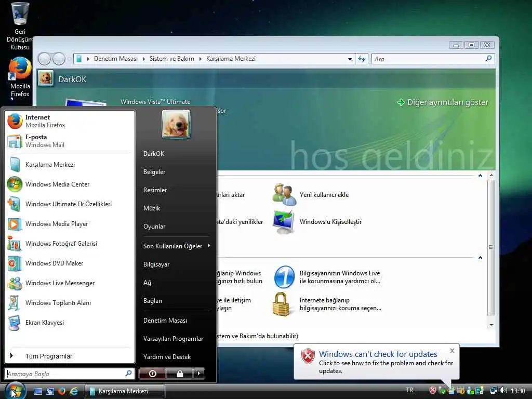The width and height of the screenshot is (532, 399).
Task: Open Mozilla Firefox from Start menu pinned list
Action: pos(70,121)
